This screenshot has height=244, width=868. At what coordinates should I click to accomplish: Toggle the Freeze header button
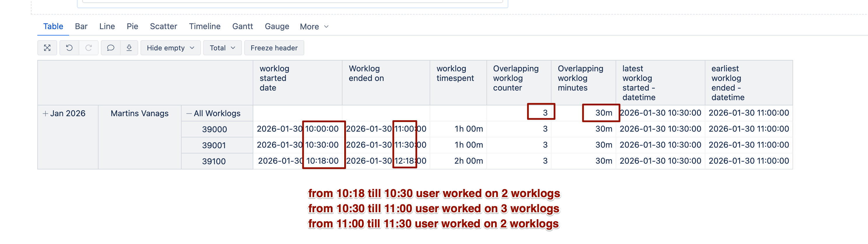(x=274, y=48)
